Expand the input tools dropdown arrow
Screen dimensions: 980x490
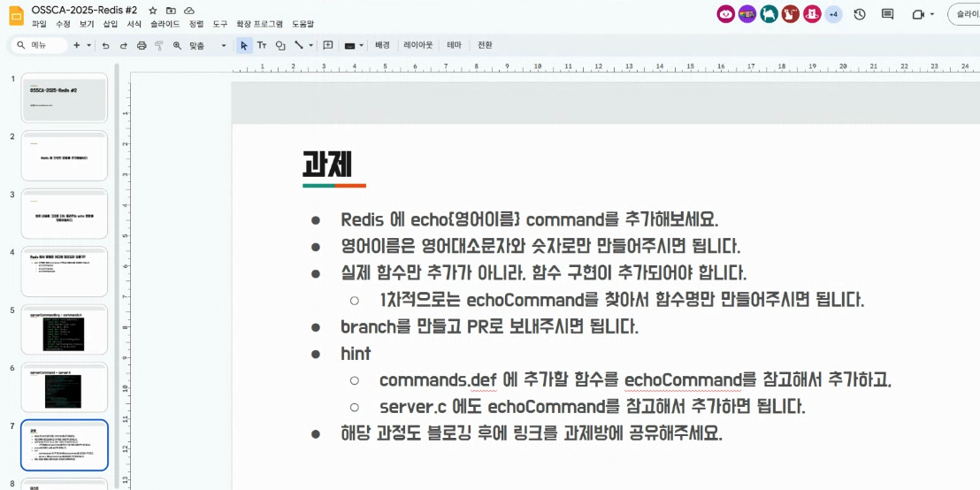[361, 45]
